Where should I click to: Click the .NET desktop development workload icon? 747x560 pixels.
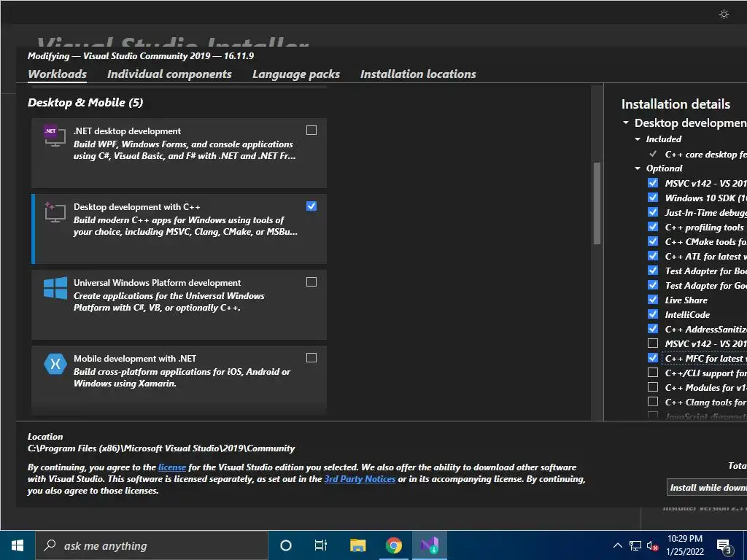[x=55, y=136]
